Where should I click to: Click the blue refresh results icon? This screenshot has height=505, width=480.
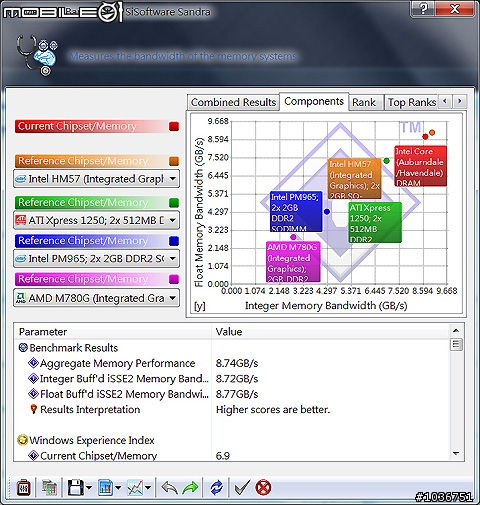[x=216, y=488]
